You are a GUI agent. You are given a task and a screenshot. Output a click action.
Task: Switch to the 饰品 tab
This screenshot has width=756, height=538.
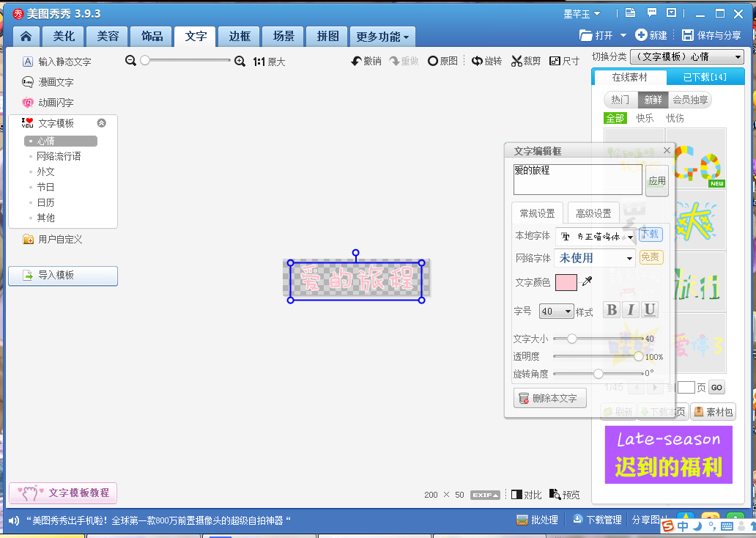(152, 36)
